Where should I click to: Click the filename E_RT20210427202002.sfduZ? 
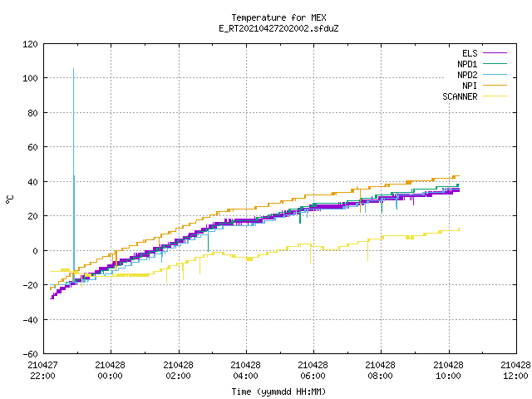[278, 28]
